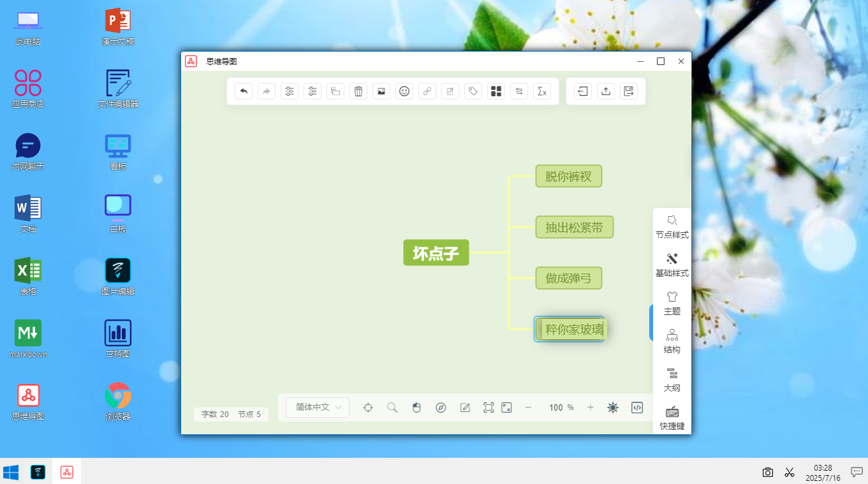
Task: Toggle read-only edit mode icon
Action: point(465,407)
